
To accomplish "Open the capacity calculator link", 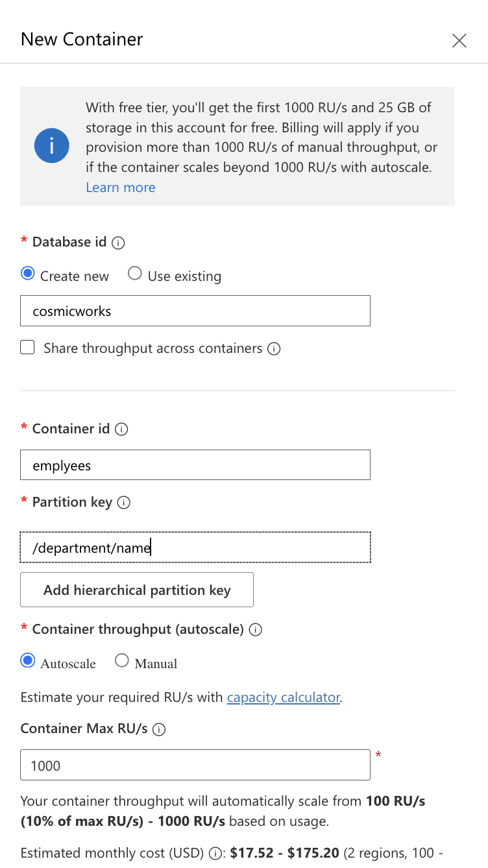I will pos(284,697).
